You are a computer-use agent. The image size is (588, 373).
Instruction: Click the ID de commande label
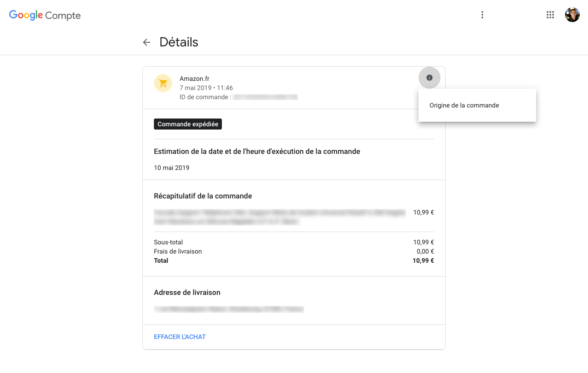[x=205, y=97]
